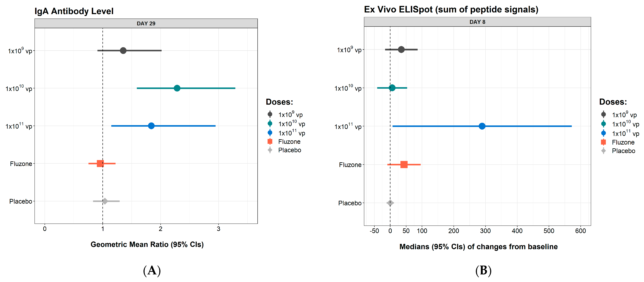Click the gray Placebo diamond in ELISpot plot

coord(390,203)
